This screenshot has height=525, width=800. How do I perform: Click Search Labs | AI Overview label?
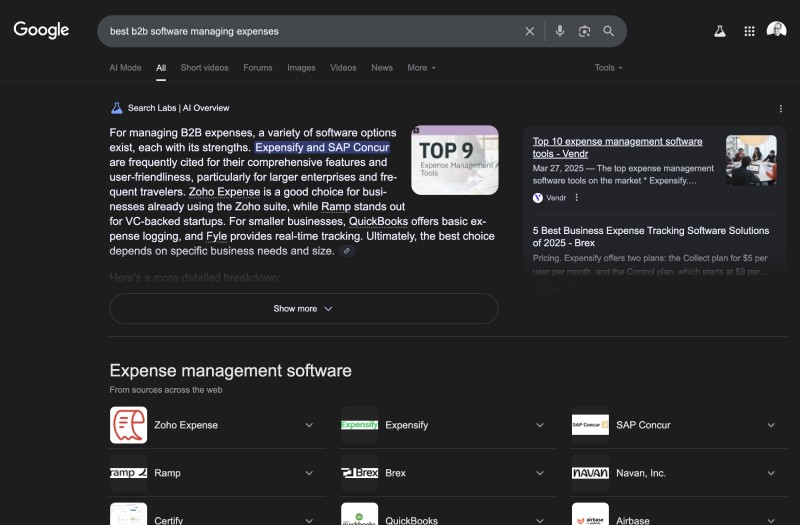pos(179,108)
